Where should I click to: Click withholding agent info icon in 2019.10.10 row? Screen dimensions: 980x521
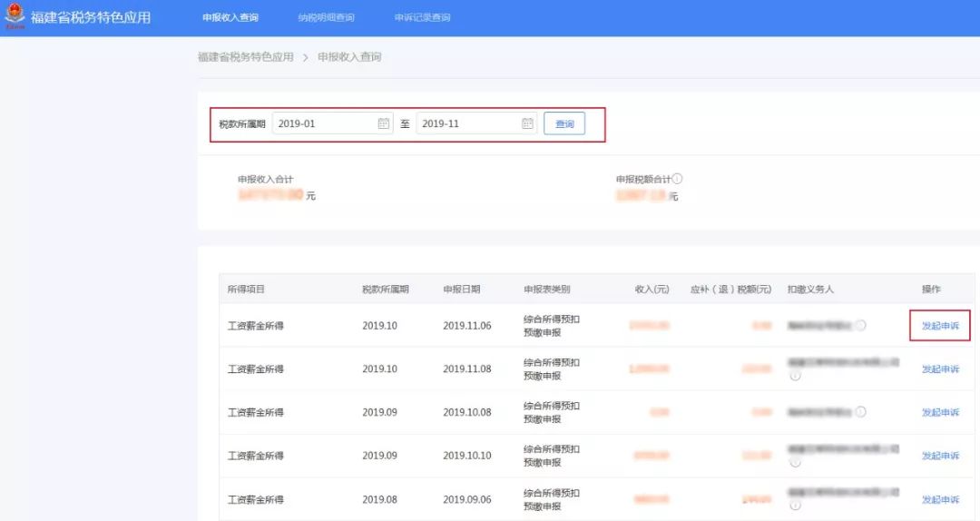[x=795, y=463]
